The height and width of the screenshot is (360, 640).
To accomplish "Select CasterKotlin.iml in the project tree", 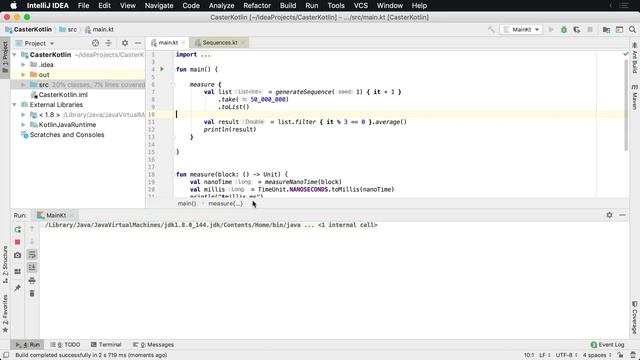I will (x=63, y=95).
